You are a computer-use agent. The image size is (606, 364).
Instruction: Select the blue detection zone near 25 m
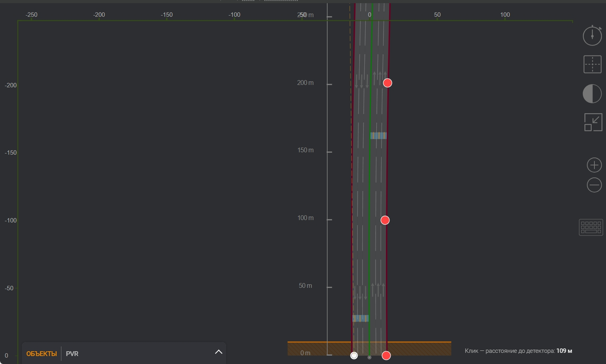[360, 318]
